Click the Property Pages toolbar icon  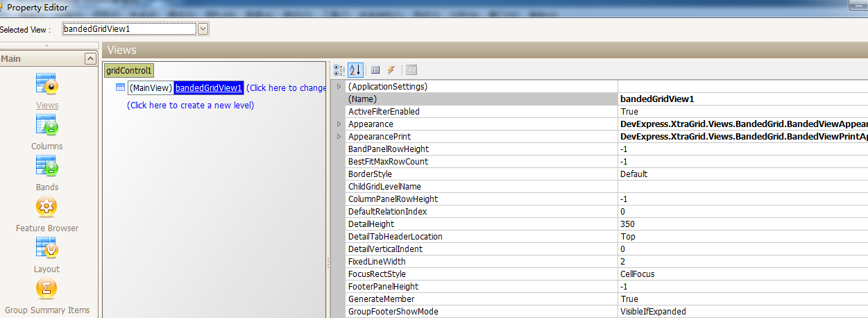click(411, 70)
